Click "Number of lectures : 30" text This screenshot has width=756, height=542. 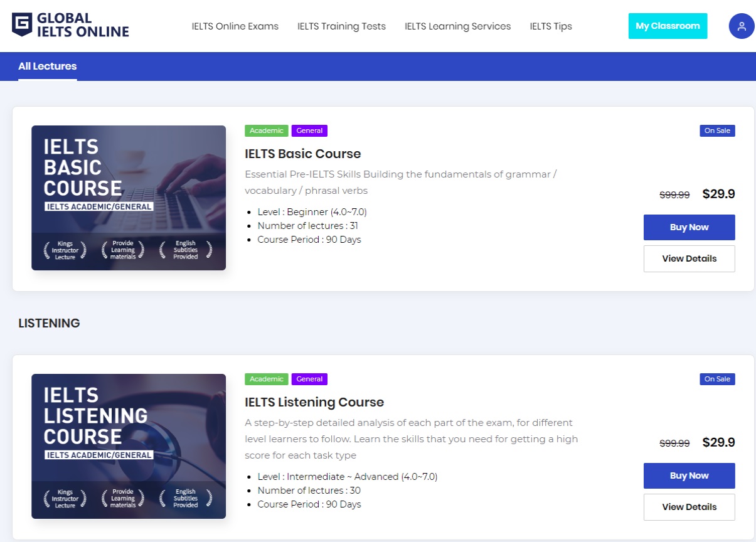(x=309, y=491)
